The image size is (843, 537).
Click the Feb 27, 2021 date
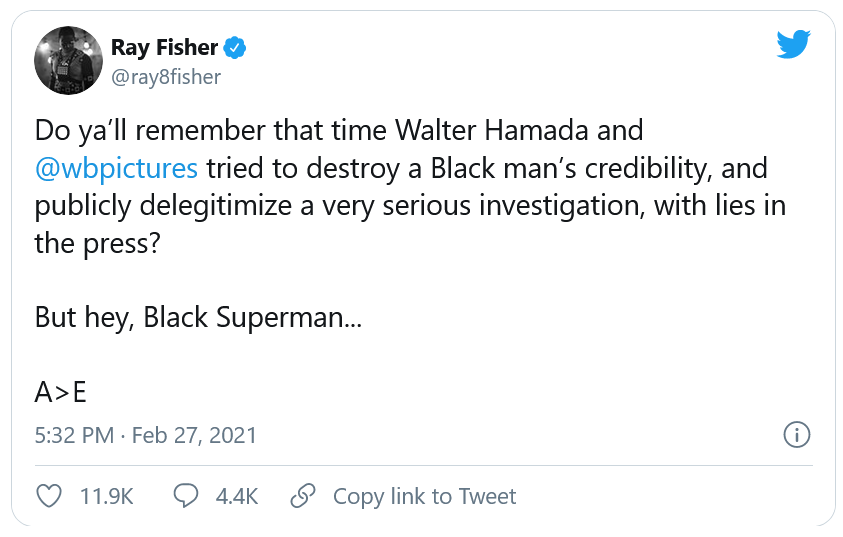pyautogui.click(x=194, y=435)
